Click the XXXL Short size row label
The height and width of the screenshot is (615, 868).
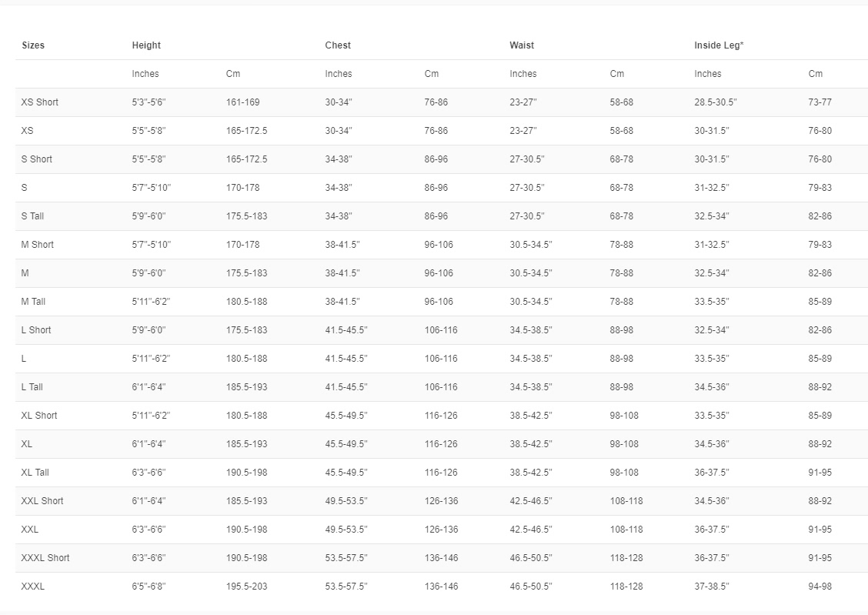coord(45,558)
